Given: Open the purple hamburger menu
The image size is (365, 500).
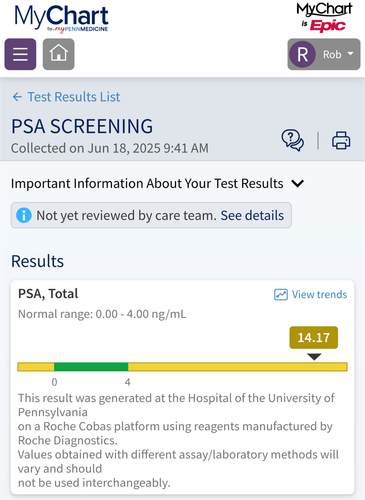Looking at the screenshot, I should pos(20,54).
